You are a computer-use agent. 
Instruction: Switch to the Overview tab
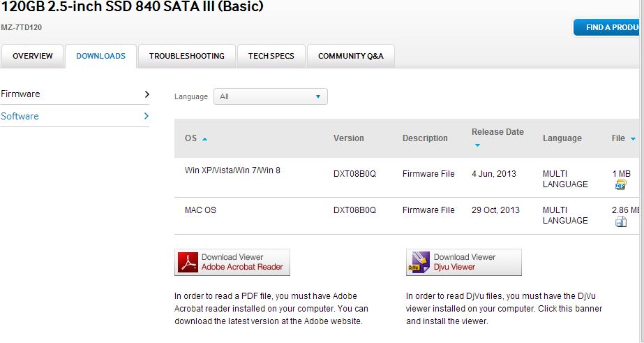click(33, 56)
